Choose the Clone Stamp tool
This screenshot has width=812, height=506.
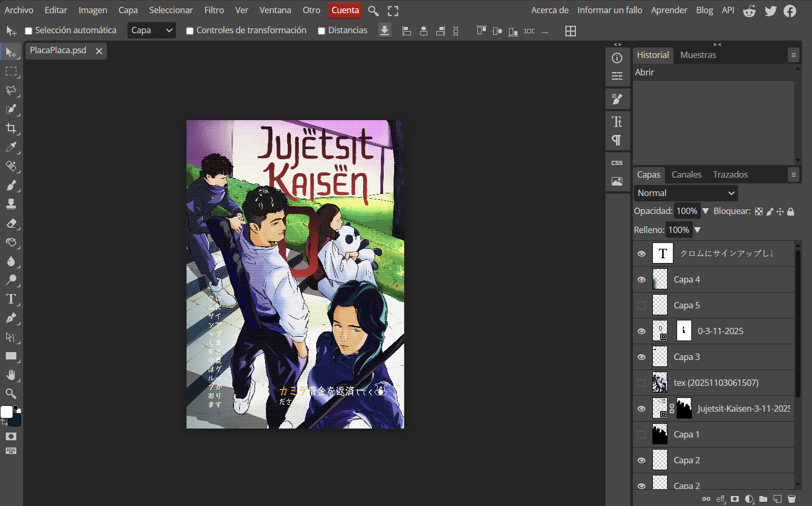[11, 204]
